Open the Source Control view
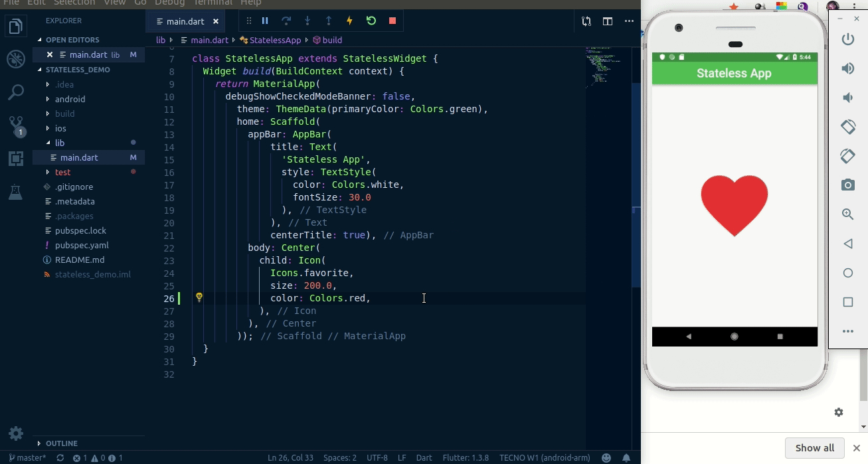 click(x=15, y=126)
